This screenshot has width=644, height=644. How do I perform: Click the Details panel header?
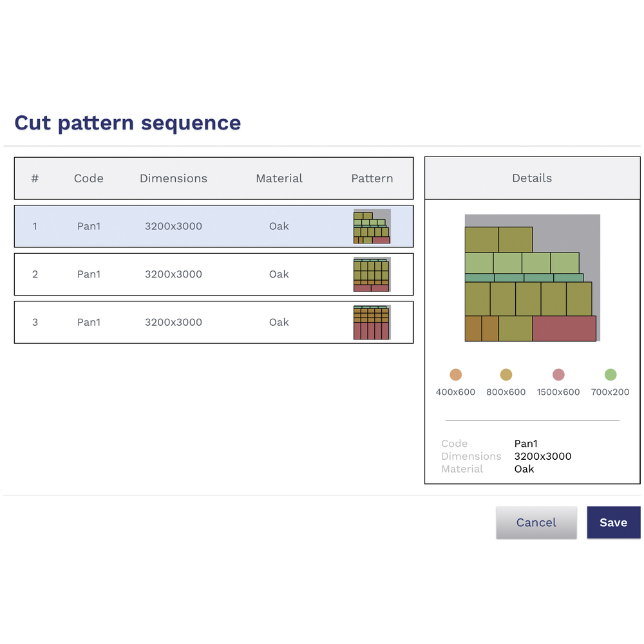[531, 178]
